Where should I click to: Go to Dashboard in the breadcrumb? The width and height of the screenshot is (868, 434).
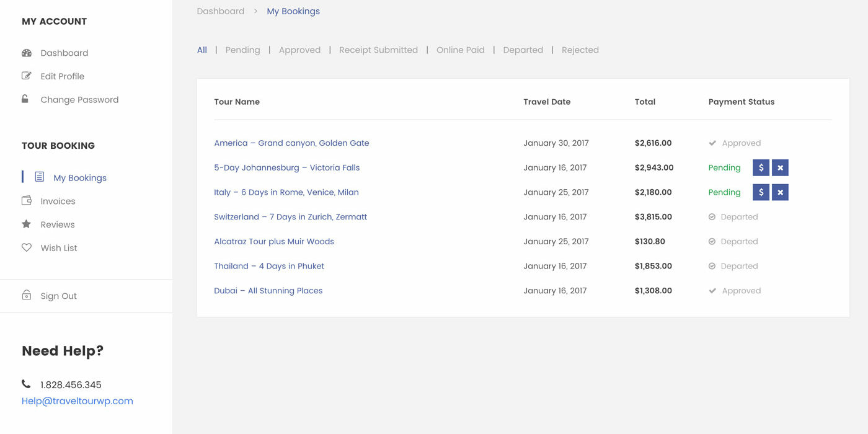click(x=220, y=11)
